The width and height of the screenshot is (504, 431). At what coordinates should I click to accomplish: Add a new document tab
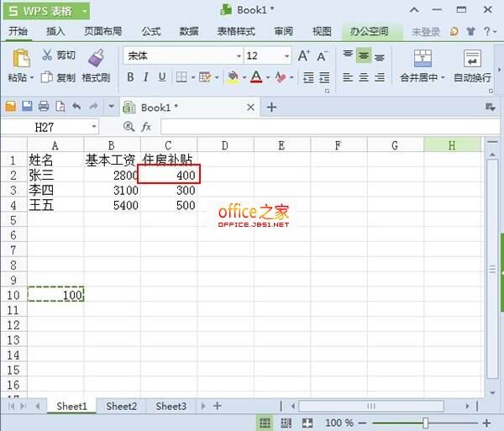tap(271, 108)
